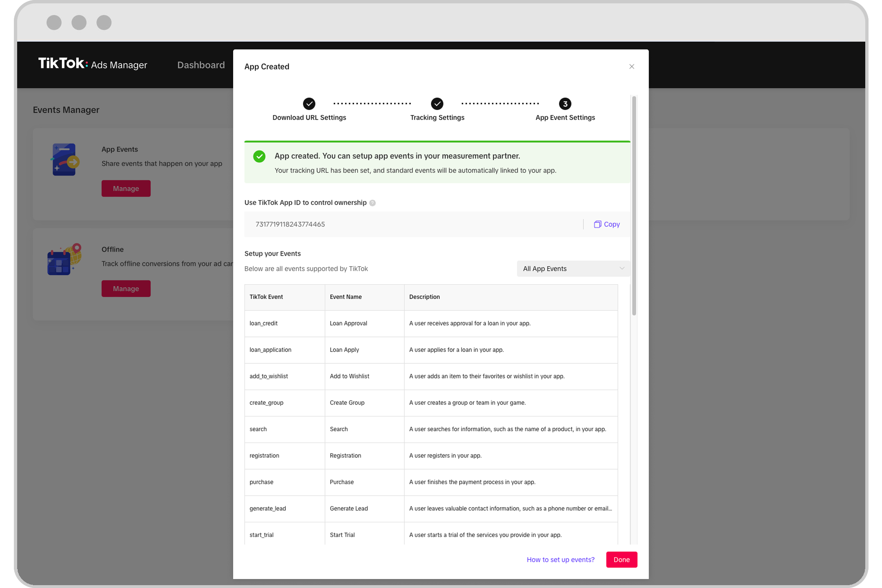Screen dimensions: 882x588
Task: Select the Events Manager menu item
Action: 67,109
